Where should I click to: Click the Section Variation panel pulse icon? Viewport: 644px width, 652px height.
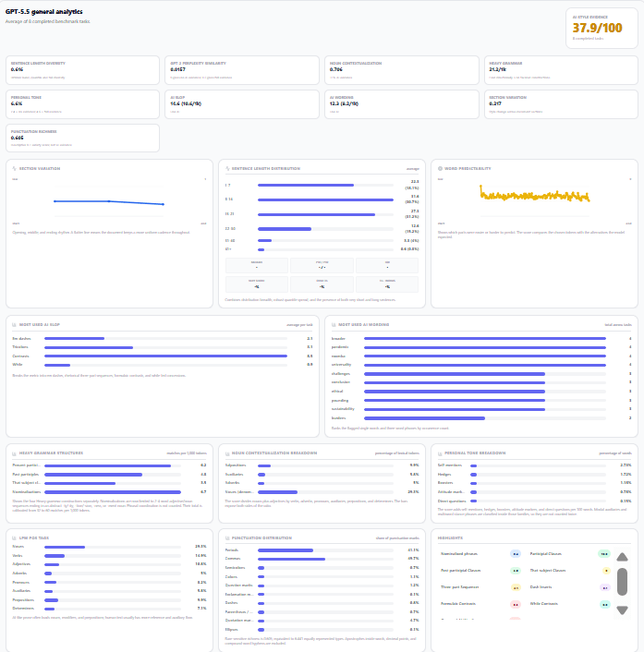click(14, 168)
